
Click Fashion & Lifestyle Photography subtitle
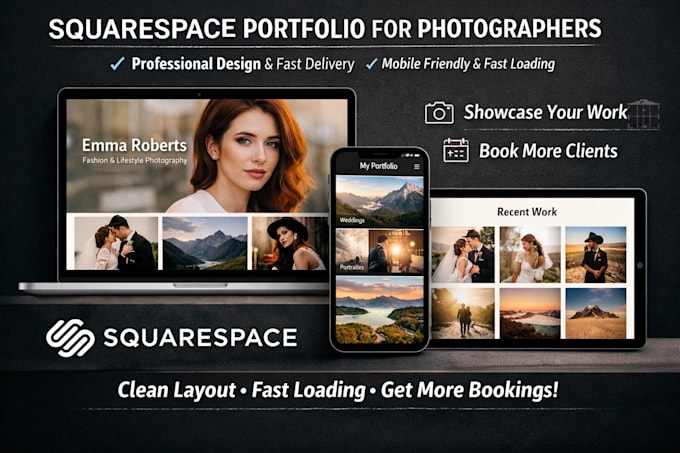point(135,160)
